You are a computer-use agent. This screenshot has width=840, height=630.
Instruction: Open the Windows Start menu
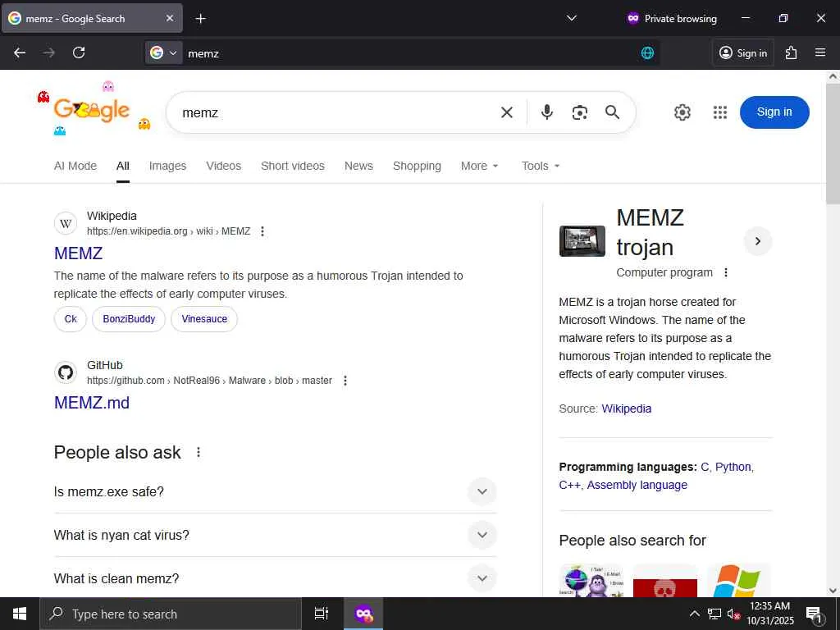click(x=20, y=614)
